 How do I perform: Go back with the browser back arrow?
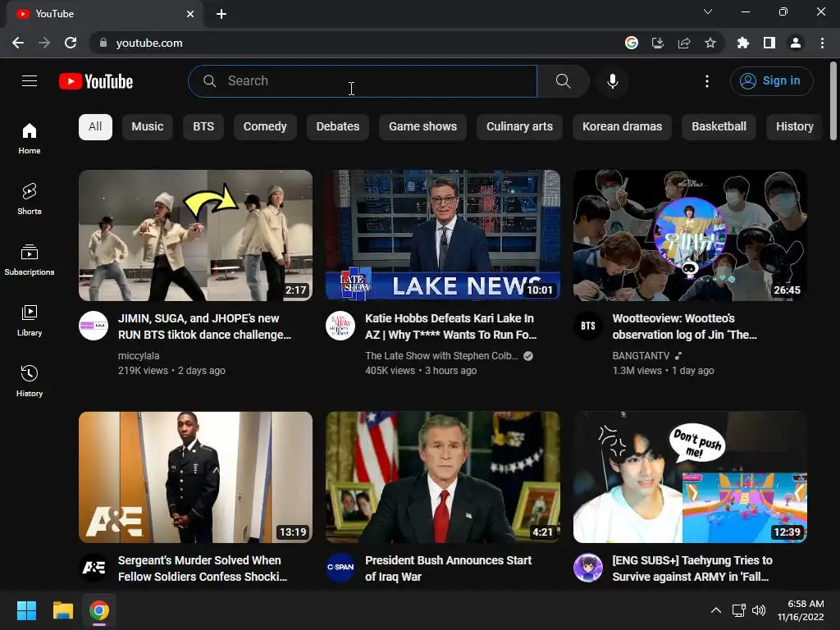click(x=18, y=43)
